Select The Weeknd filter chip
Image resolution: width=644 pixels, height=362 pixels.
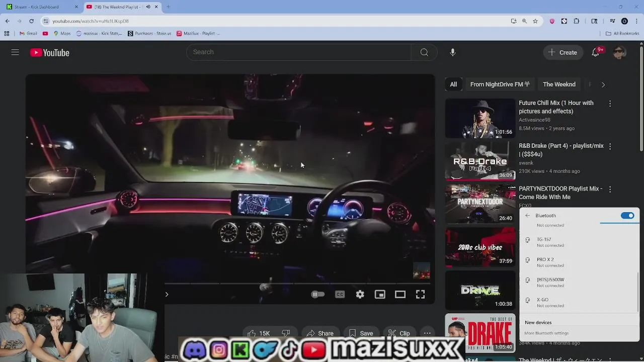[x=559, y=84]
